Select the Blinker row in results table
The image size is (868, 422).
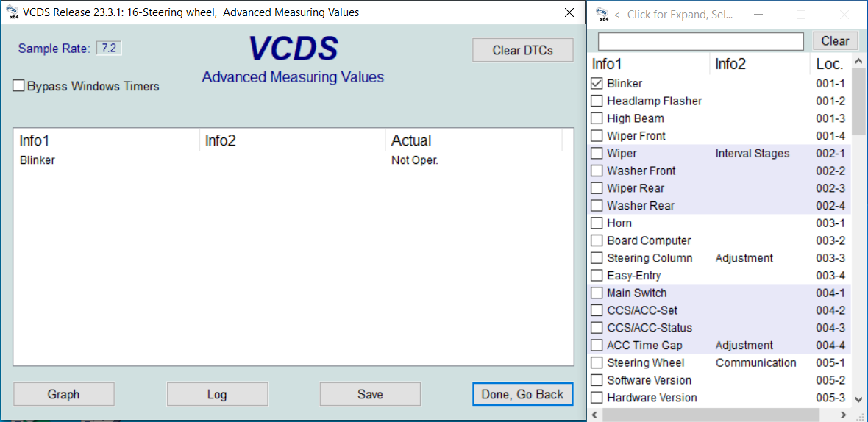38,160
